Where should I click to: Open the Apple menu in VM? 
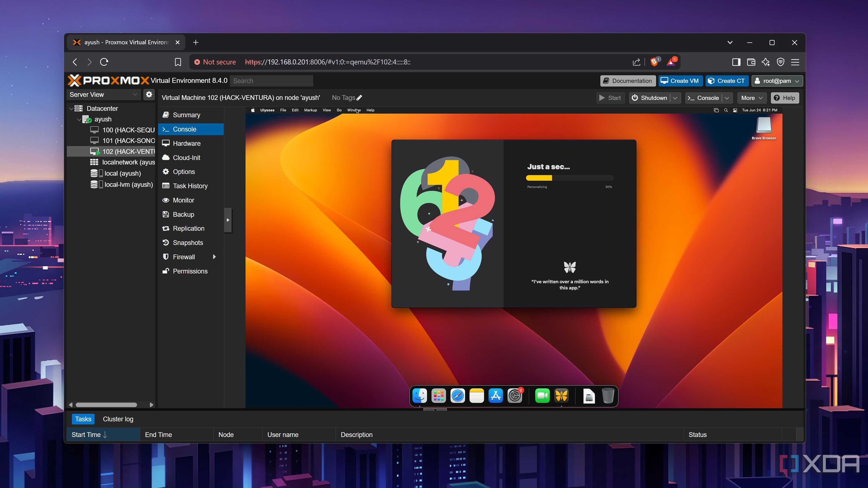tap(253, 110)
